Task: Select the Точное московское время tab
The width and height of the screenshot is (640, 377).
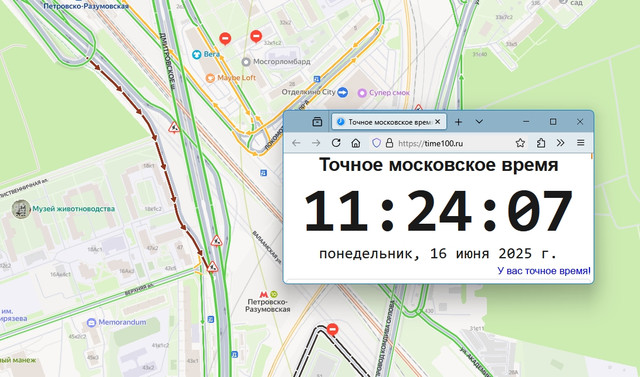Action: tap(389, 122)
